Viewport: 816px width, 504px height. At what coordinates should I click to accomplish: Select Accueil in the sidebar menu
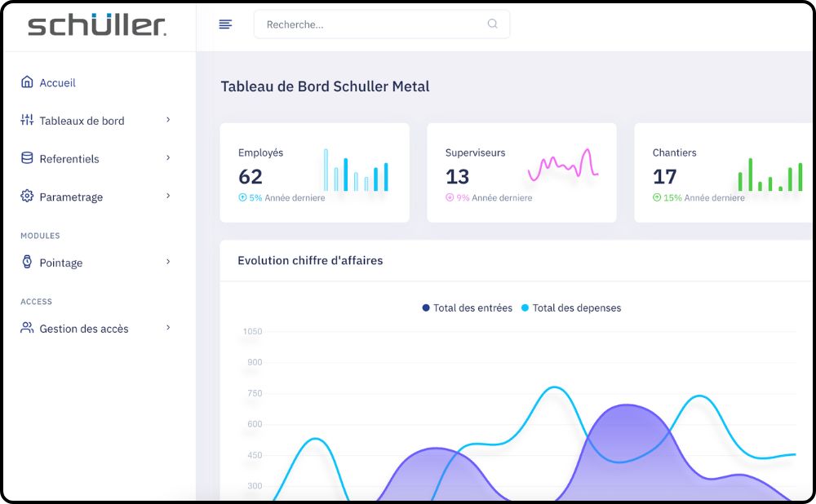[x=58, y=82]
